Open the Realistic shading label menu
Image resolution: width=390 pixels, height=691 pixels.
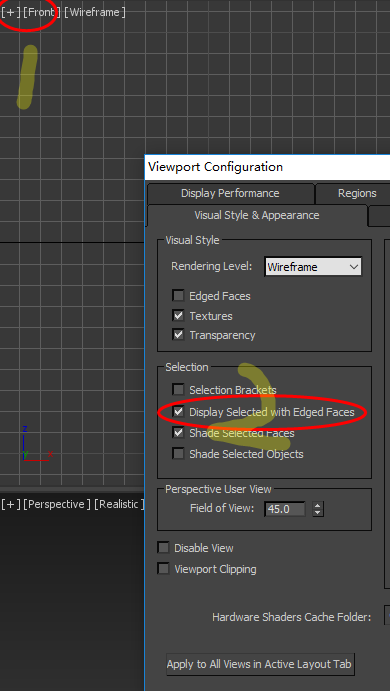point(119,504)
